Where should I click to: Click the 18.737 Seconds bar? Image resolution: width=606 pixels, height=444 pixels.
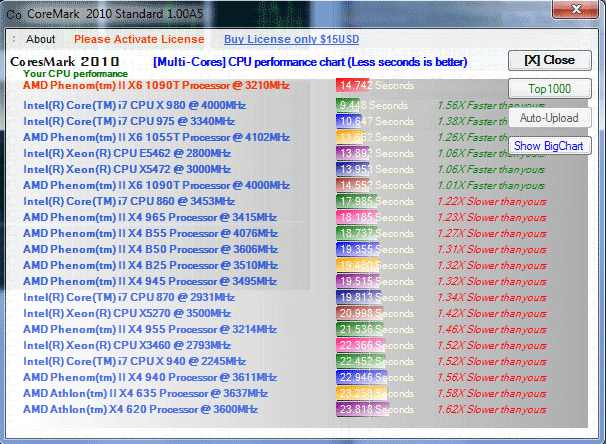coord(357,233)
